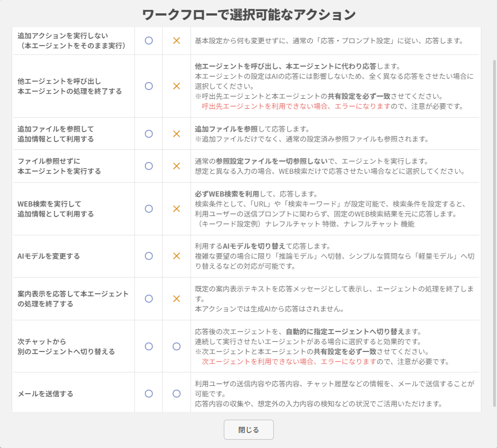Select the circle icon in the ファイル参照せずに row
Image resolution: width=497 pixels, height=448 pixels.
(148, 166)
